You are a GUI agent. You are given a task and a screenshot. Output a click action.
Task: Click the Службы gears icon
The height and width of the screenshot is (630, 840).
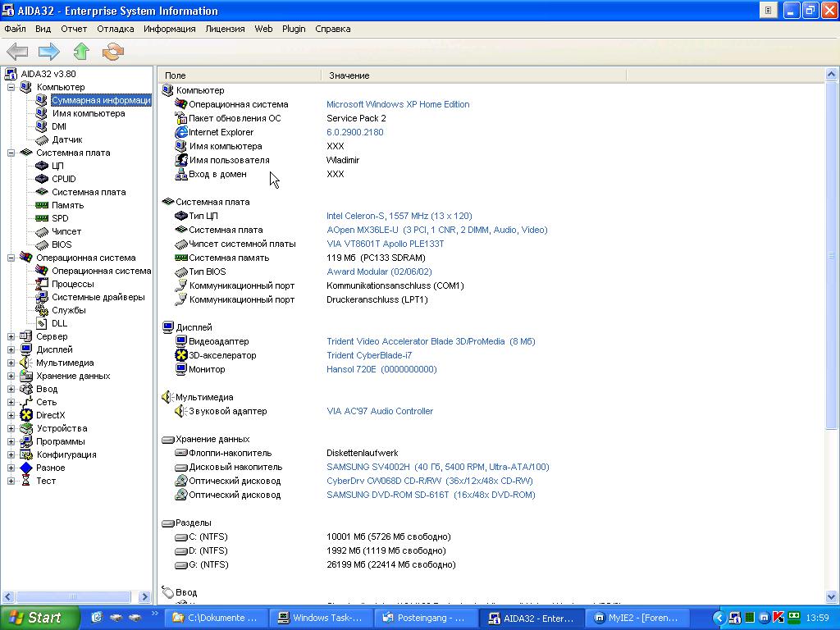pos(41,310)
